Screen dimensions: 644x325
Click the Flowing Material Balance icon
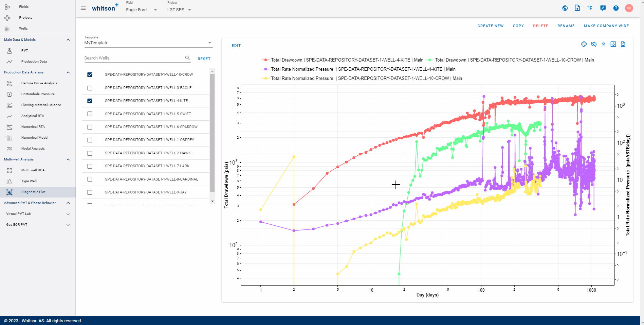pyautogui.click(x=10, y=105)
